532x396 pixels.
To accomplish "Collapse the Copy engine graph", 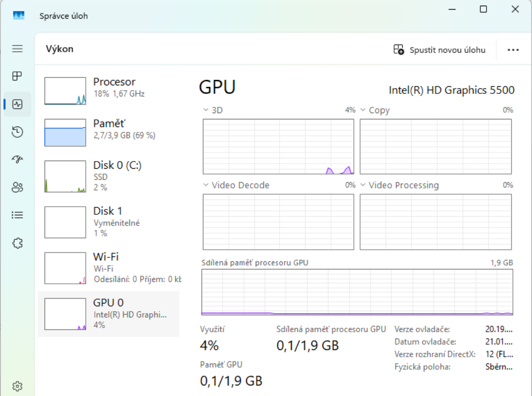I will click(x=362, y=110).
